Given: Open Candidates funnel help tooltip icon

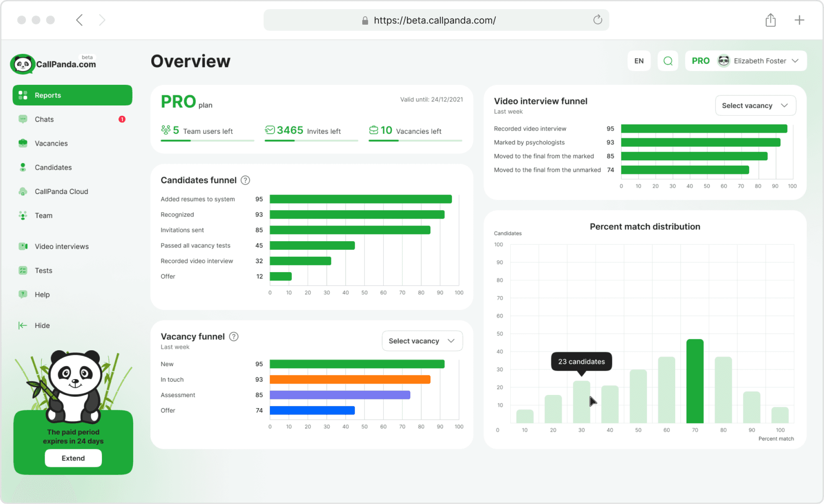Looking at the screenshot, I should coord(245,180).
